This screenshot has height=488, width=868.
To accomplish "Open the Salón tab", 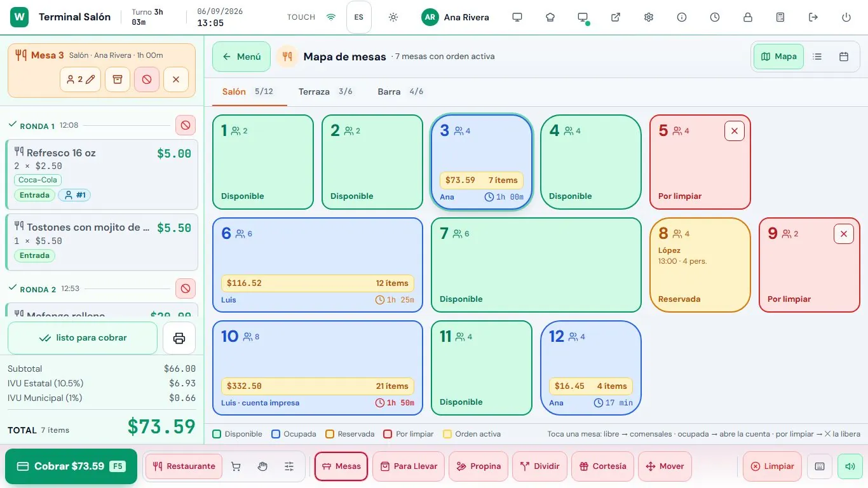I will [x=248, y=91].
